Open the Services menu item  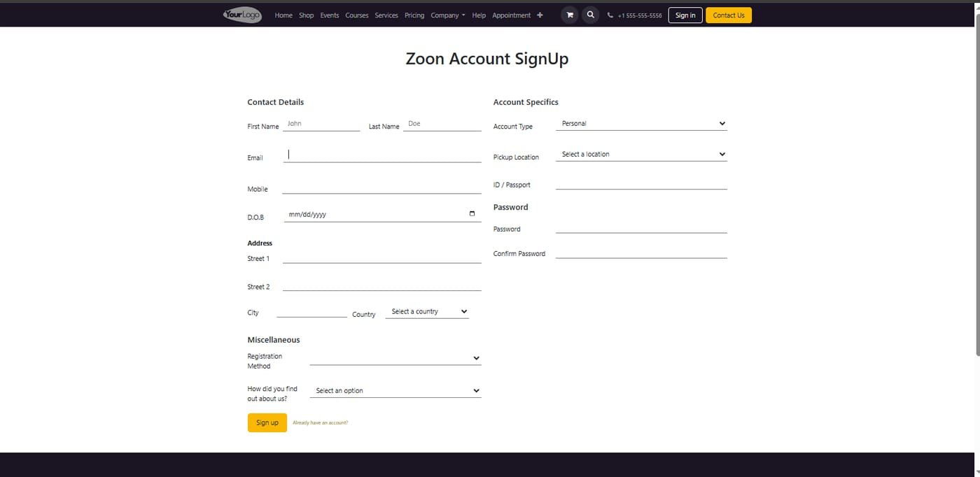coord(386,15)
